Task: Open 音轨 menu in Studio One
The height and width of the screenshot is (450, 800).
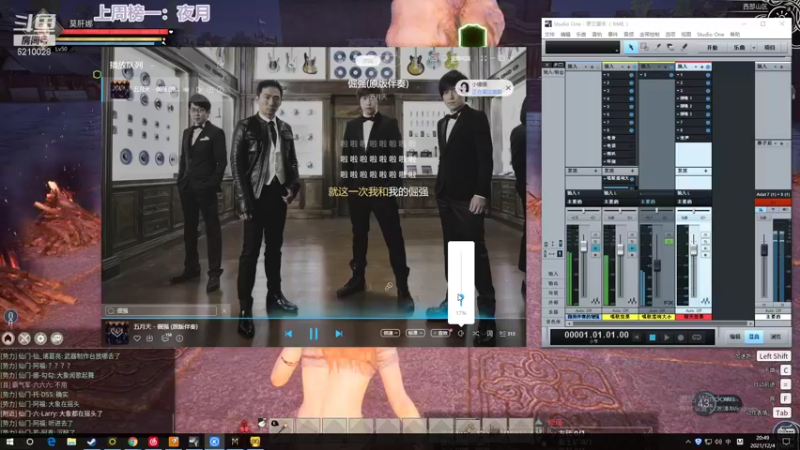Action: coord(597,34)
